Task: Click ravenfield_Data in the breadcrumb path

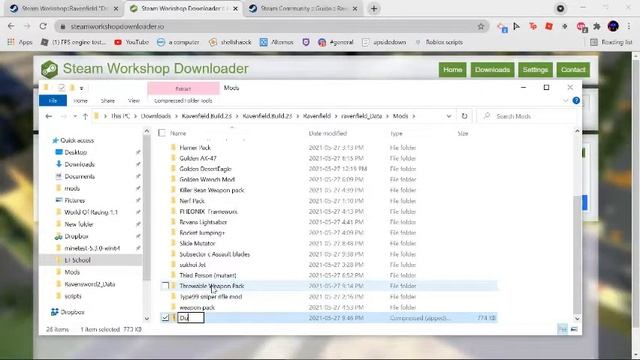Action: pyautogui.click(x=361, y=116)
